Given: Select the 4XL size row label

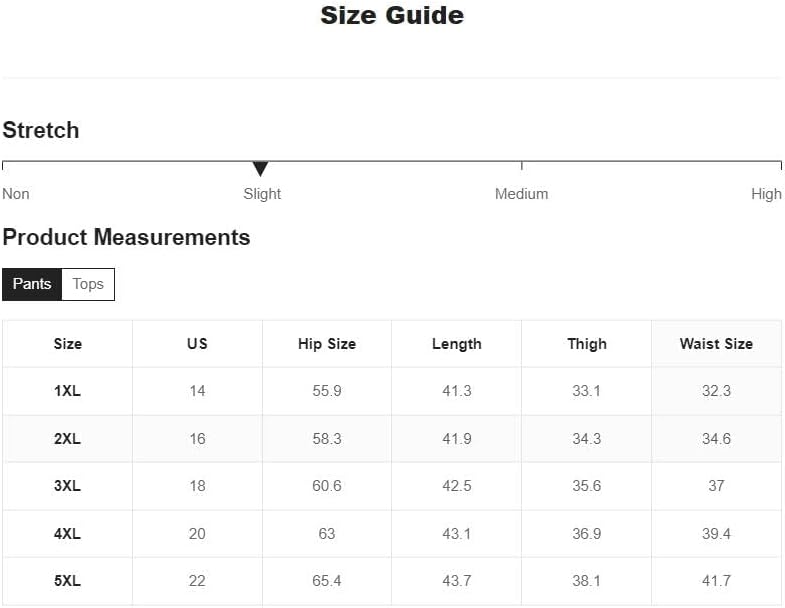Looking at the screenshot, I should [x=68, y=533].
